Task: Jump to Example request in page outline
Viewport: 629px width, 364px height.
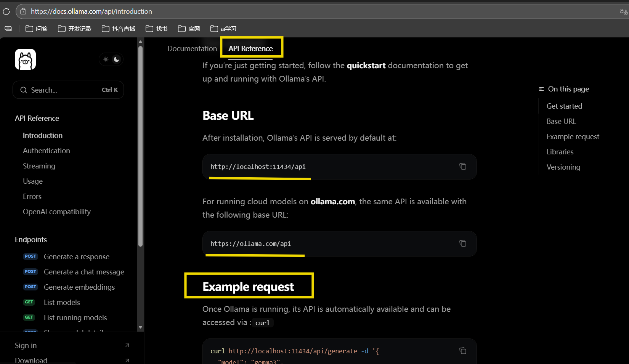Action: (573, 136)
